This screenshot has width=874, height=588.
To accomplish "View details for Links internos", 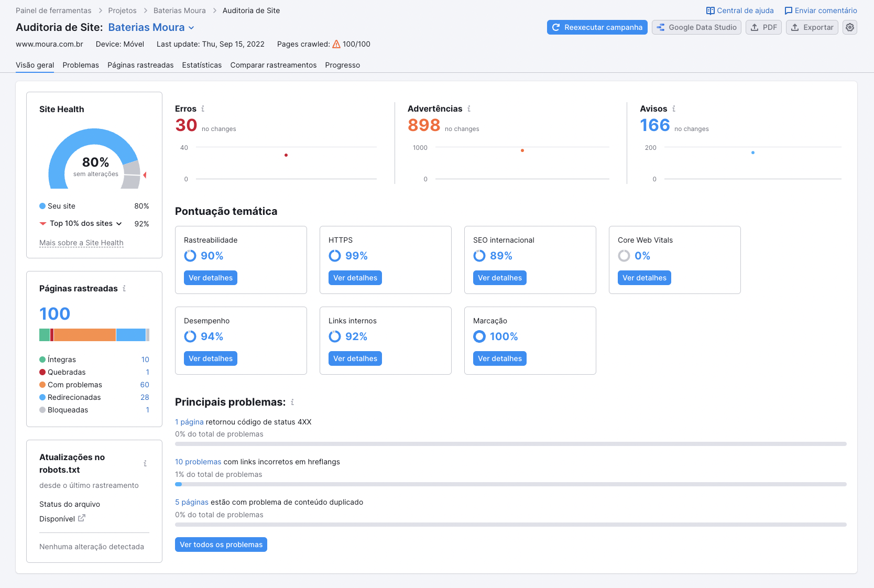I will click(x=355, y=358).
